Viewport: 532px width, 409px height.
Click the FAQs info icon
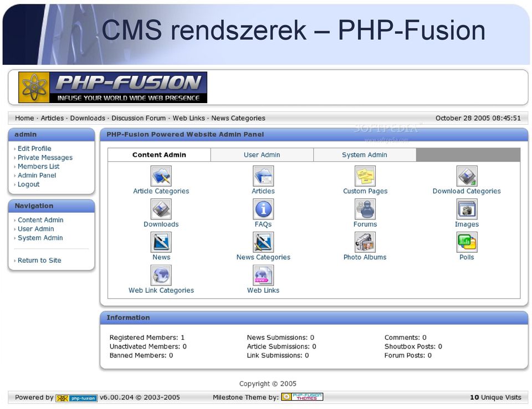263,209
